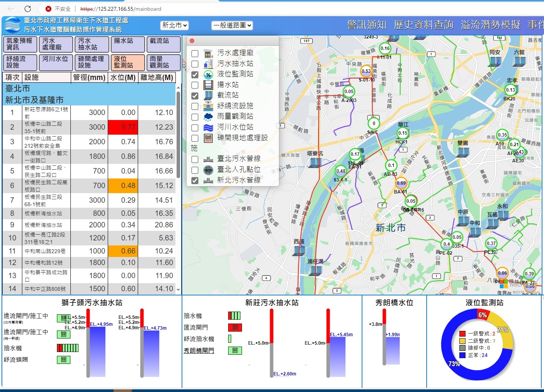Close the layer panel with red dot
Image resolution: width=544 pixels, height=392 pixels.
click(192, 41)
